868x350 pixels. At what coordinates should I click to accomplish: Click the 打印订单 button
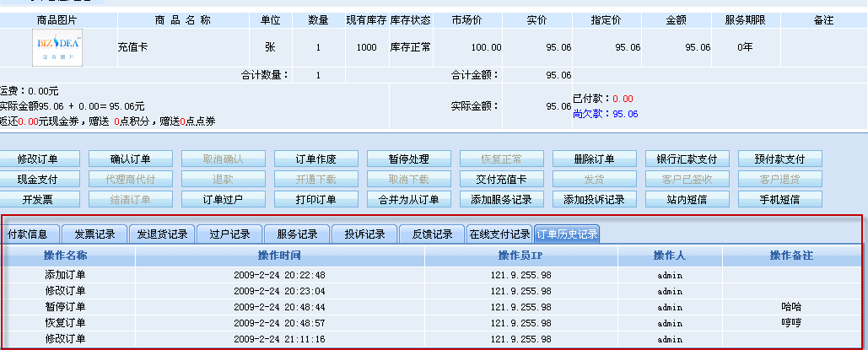coord(316,199)
